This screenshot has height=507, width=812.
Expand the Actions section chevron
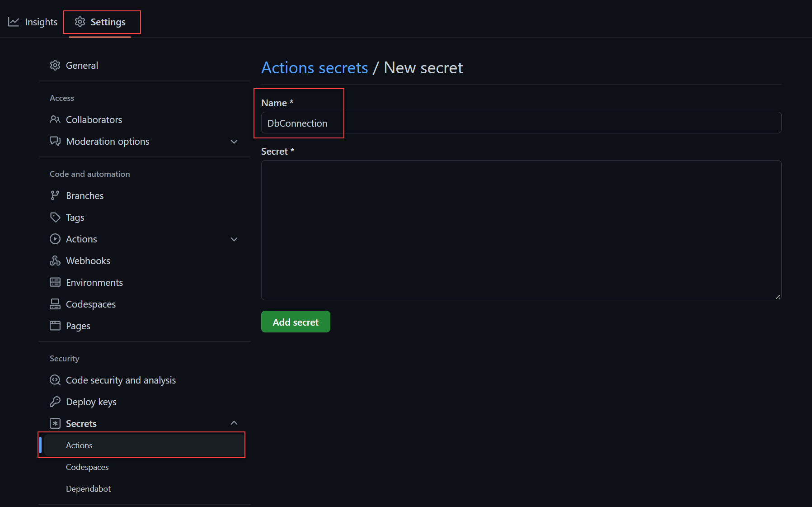click(234, 239)
